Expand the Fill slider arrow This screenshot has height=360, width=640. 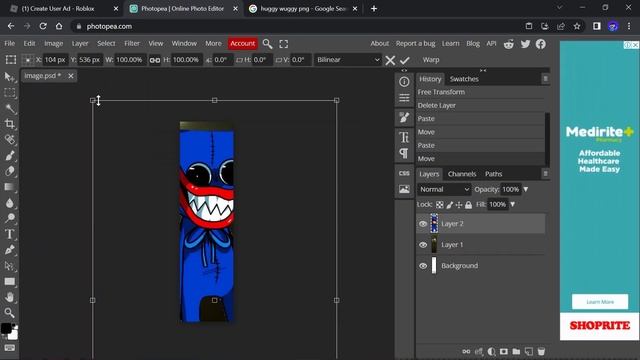[513, 204]
